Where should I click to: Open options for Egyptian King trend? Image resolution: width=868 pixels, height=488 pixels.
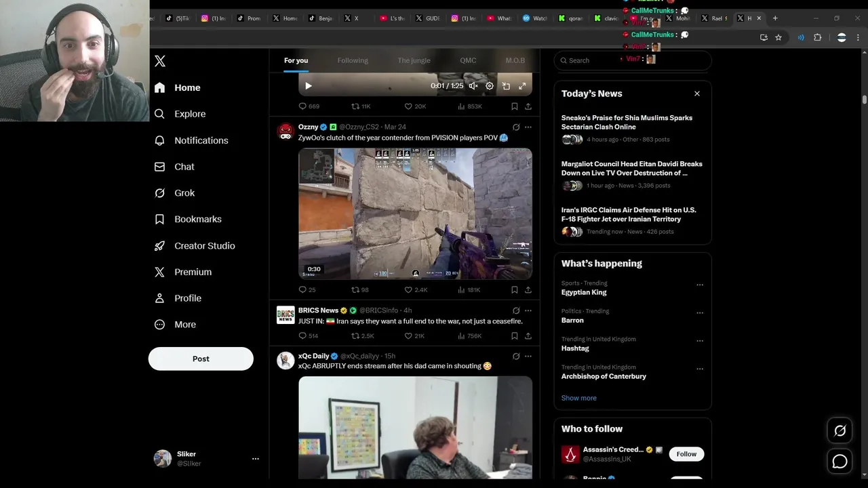(x=700, y=285)
